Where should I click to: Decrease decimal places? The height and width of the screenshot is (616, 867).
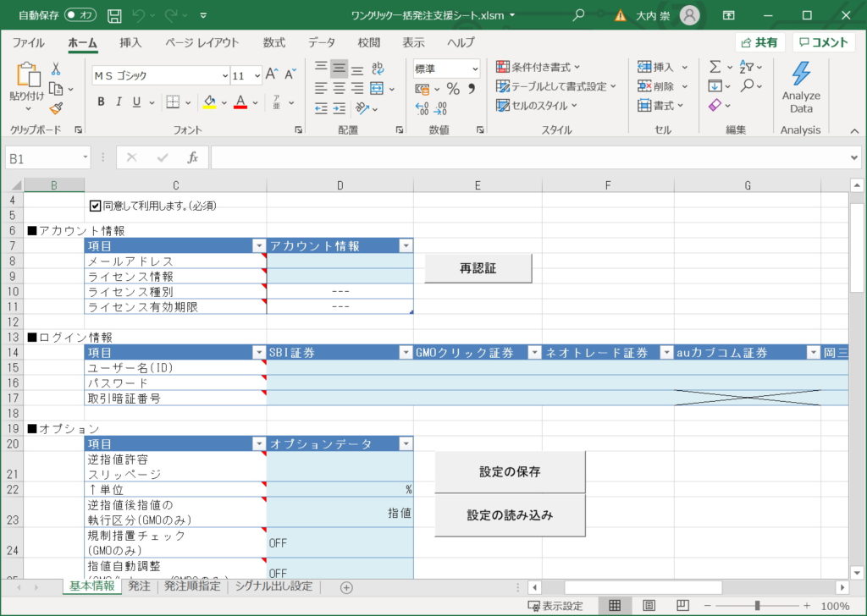[x=440, y=109]
